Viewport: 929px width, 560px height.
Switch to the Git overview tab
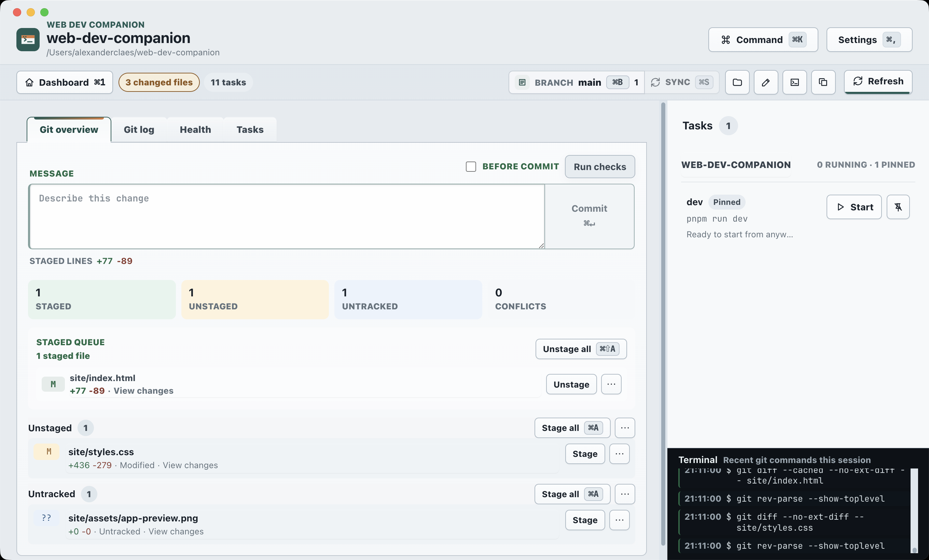pyautogui.click(x=69, y=130)
